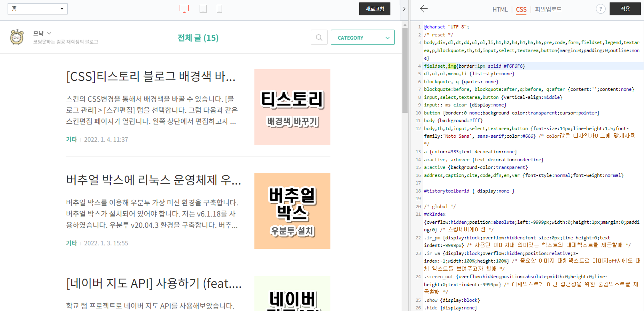Screen dimensions: 644x311
Task: Click the @charset "UTF-8" code line
Action: tap(446, 27)
